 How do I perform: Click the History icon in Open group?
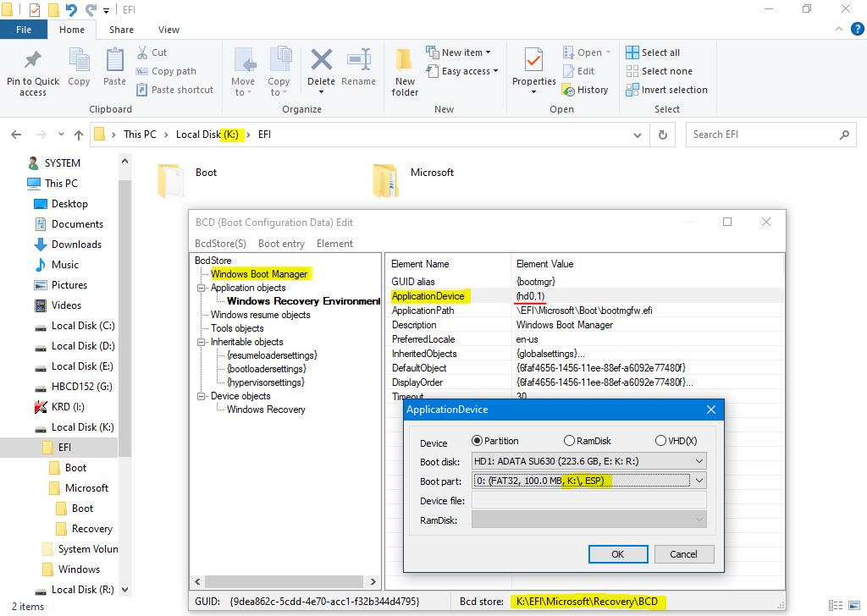click(585, 90)
